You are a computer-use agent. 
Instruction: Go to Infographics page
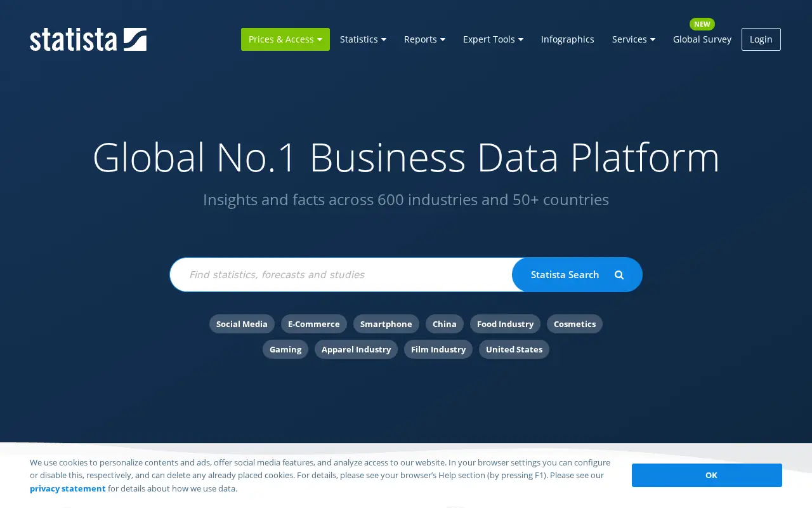click(568, 39)
